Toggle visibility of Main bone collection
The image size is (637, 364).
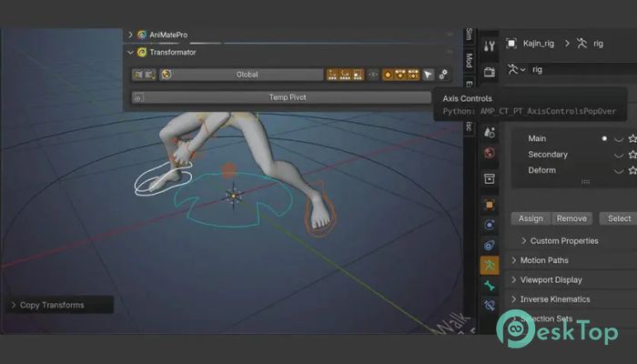click(x=619, y=139)
